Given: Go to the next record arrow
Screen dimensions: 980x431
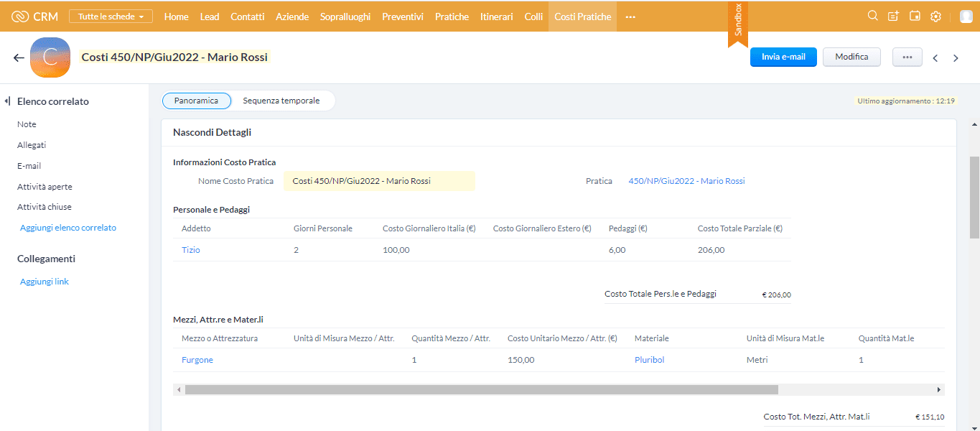Looking at the screenshot, I should click(x=956, y=58).
